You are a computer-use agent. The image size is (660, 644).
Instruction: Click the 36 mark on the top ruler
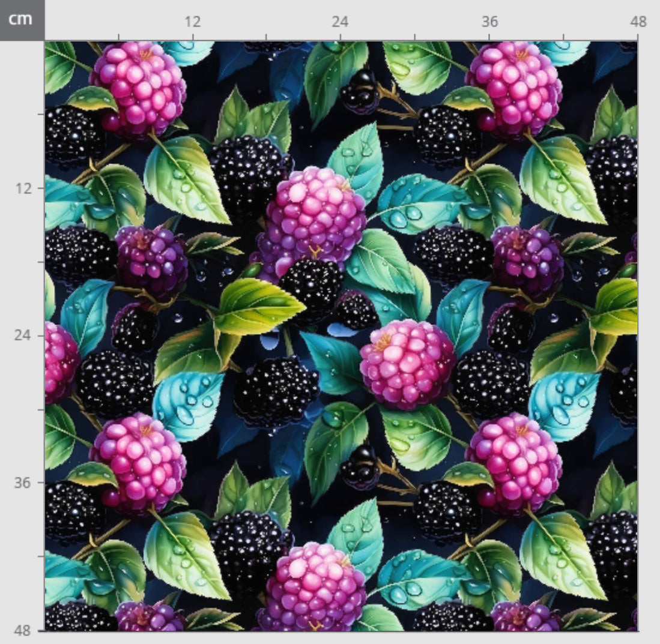tap(489, 22)
